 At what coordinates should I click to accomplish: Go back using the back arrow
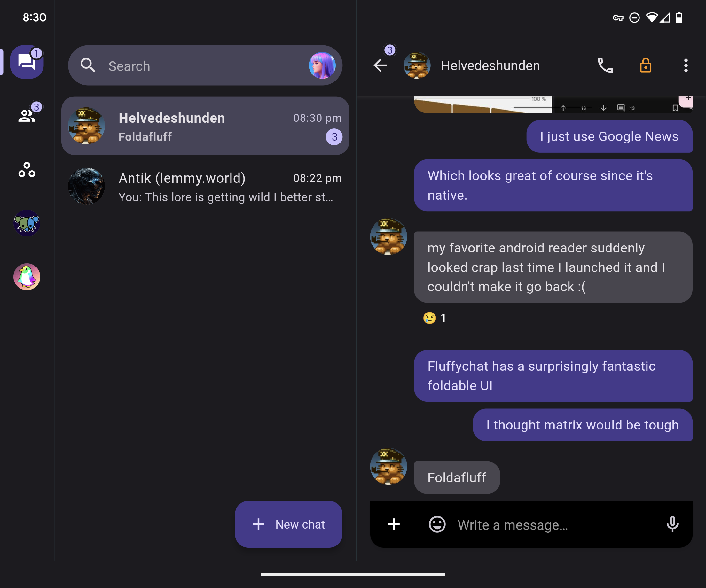pos(380,66)
